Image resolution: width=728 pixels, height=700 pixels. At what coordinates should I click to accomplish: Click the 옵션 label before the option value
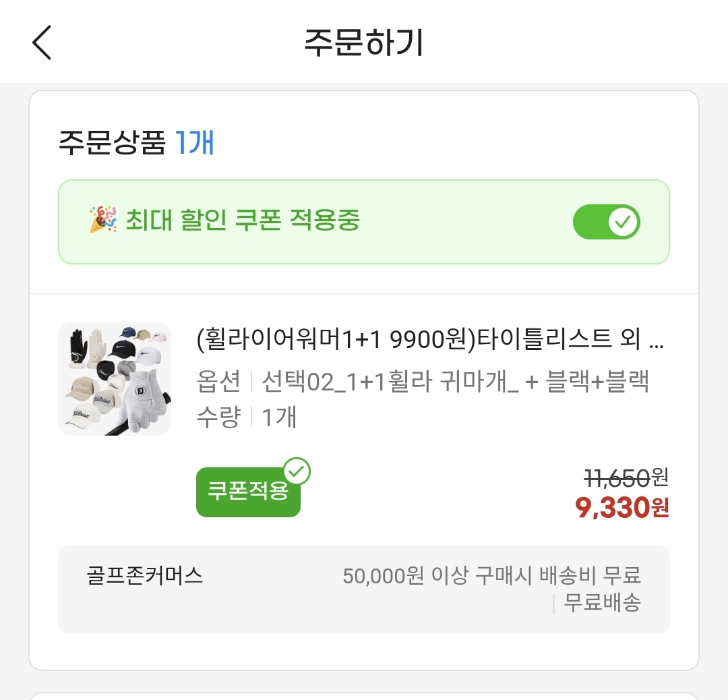pos(218,382)
